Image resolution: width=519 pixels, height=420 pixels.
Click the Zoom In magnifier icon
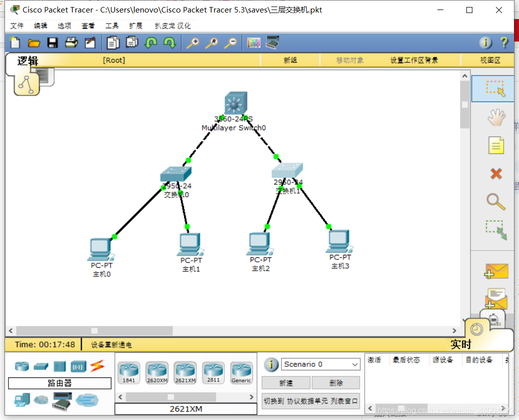coord(192,43)
